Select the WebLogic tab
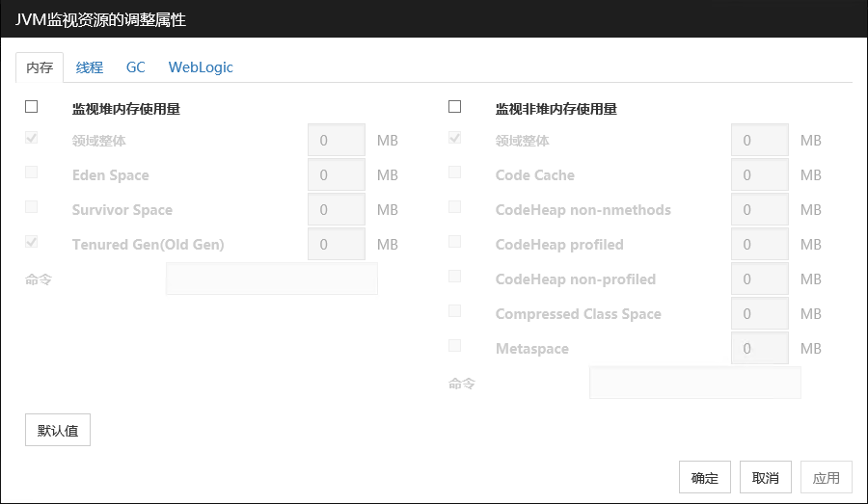The width and height of the screenshot is (868, 504). [201, 67]
